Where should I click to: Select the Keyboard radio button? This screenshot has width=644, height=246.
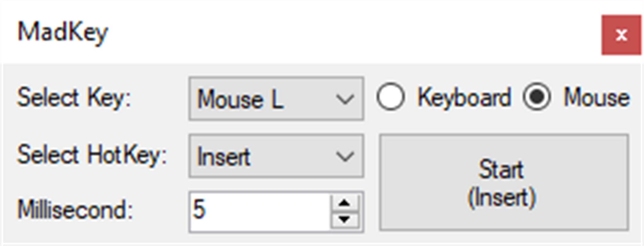tap(391, 97)
